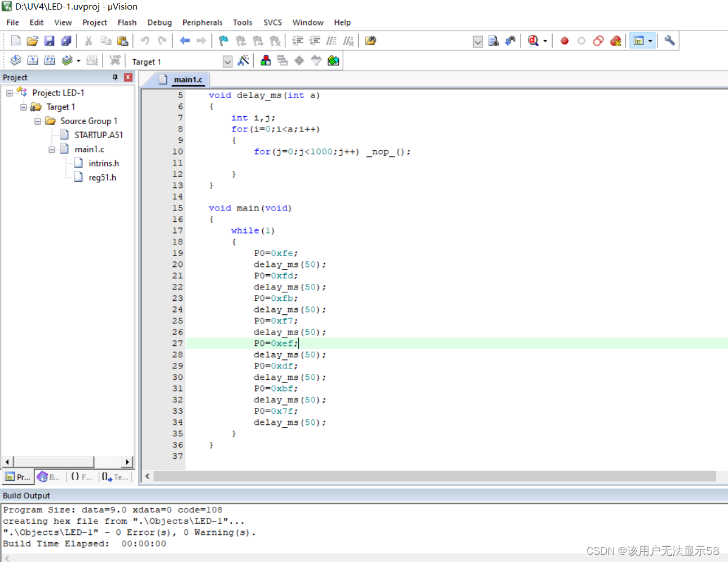The height and width of the screenshot is (562, 728).
Task: Click Download to flash LOAD icon
Action: 115,60
